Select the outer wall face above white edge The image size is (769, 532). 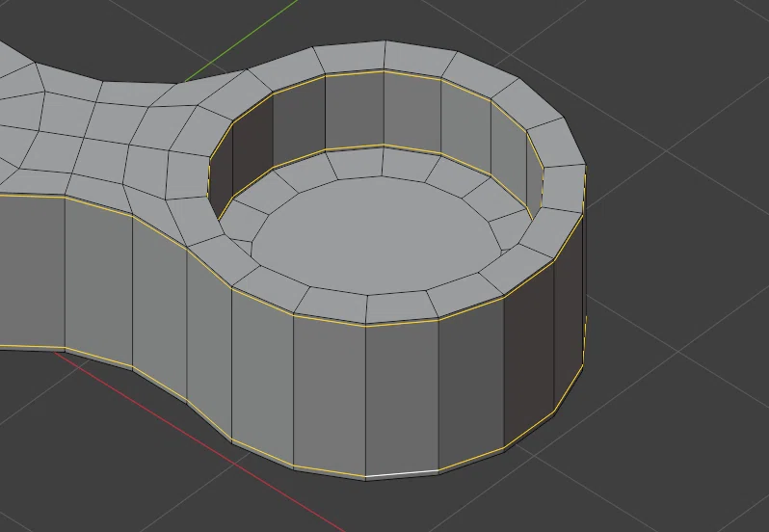point(402,396)
